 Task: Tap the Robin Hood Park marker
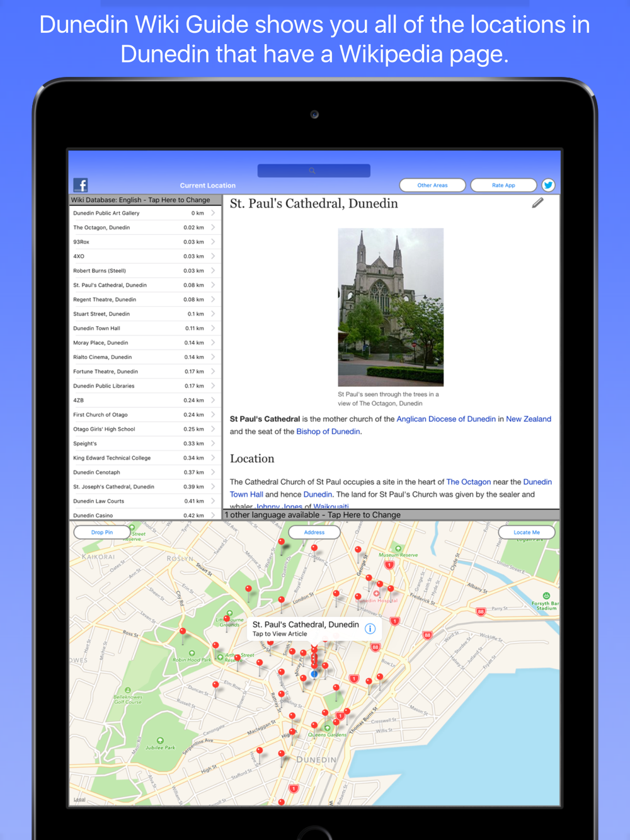pos(192,654)
